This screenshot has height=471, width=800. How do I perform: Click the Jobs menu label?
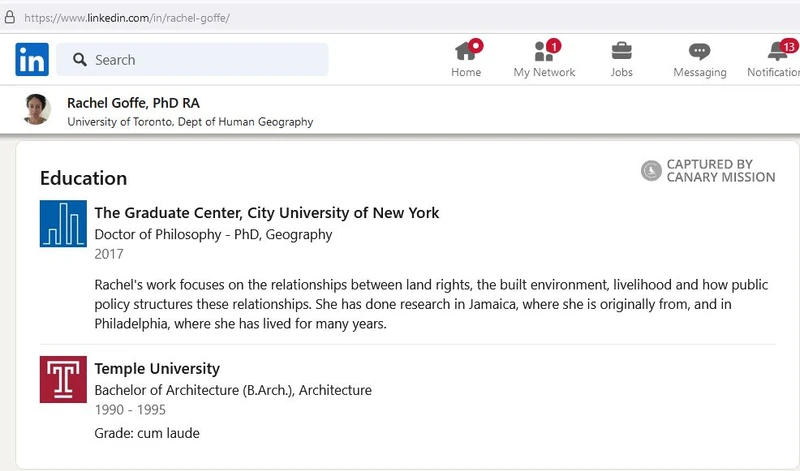pos(621,72)
